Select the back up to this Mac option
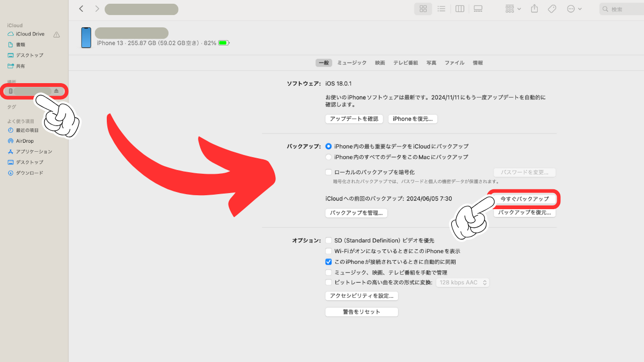644x362 pixels. [329, 157]
